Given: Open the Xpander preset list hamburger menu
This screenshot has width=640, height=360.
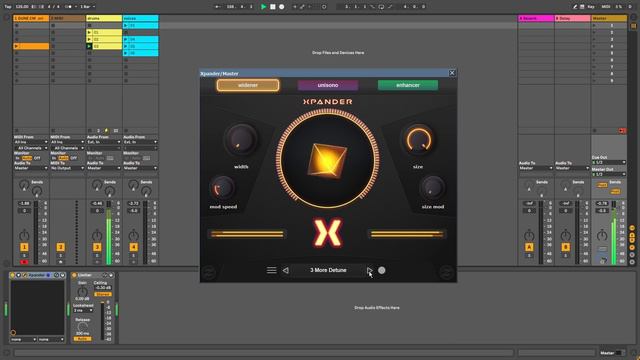Looking at the screenshot, I should [271, 270].
